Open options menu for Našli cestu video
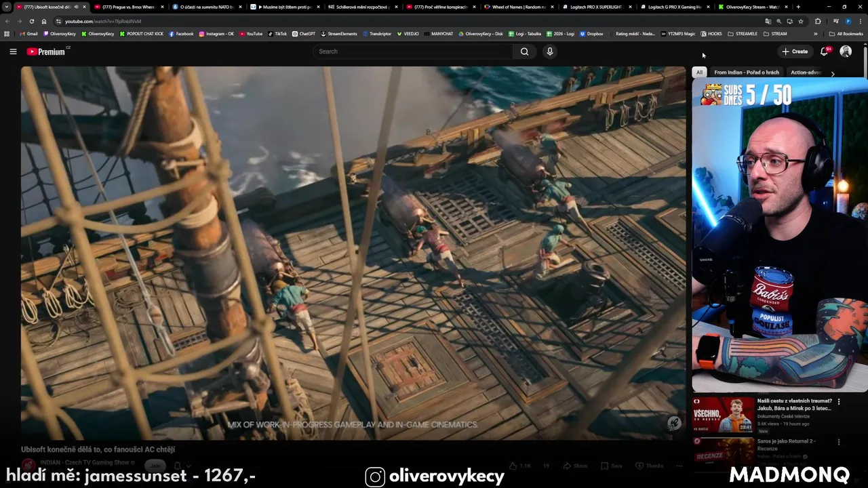The image size is (868, 488). pos(839,402)
